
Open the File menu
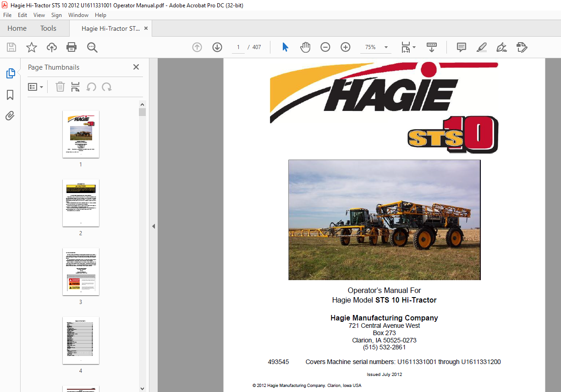tap(7, 15)
